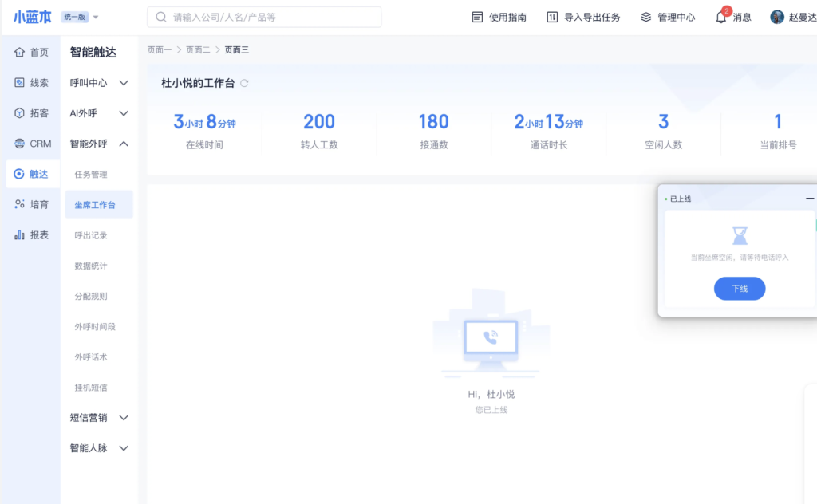Image resolution: width=817 pixels, height=504 pixels.
Task: Click the 拓客 cube icon
Action: tap(19, 113)
